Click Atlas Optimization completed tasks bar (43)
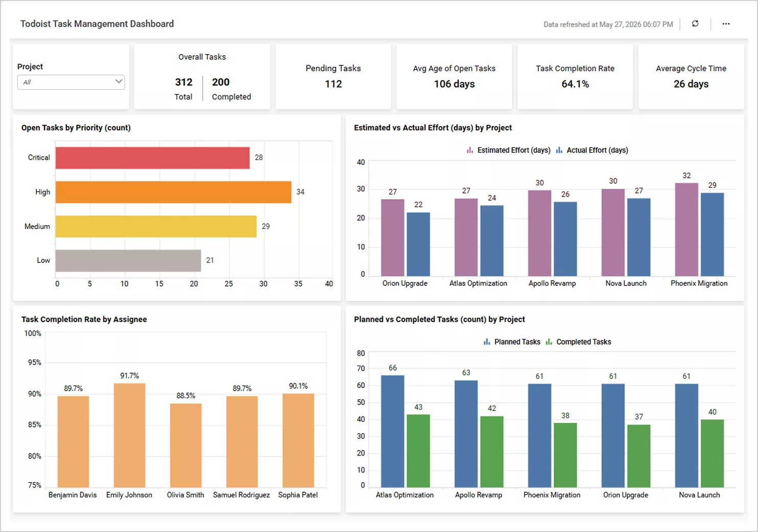 coord(418,451)
